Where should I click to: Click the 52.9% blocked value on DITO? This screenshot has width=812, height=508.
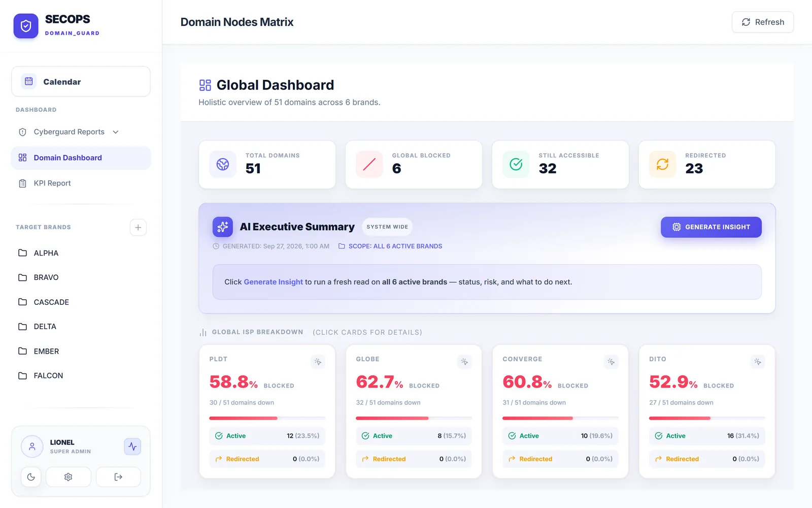673,382
